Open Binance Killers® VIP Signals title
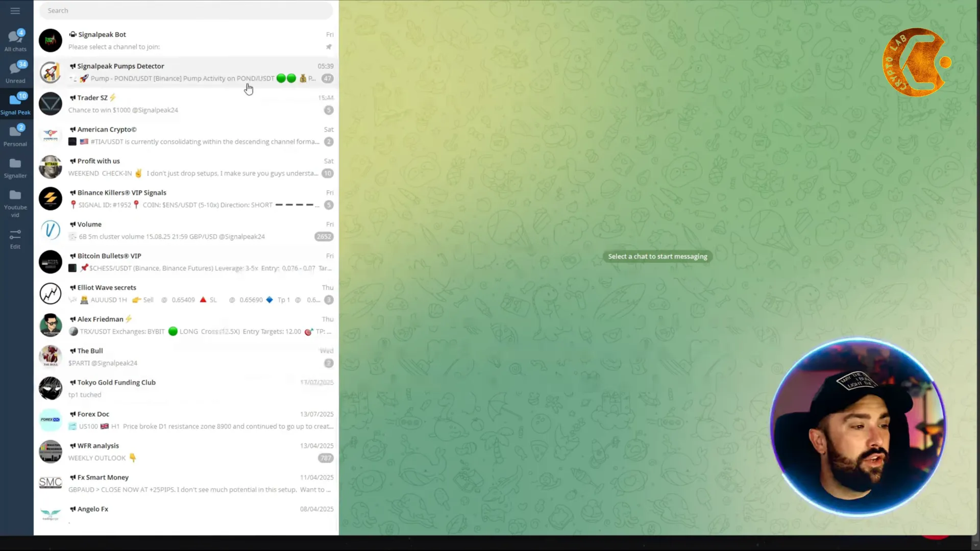 (121, 193)
